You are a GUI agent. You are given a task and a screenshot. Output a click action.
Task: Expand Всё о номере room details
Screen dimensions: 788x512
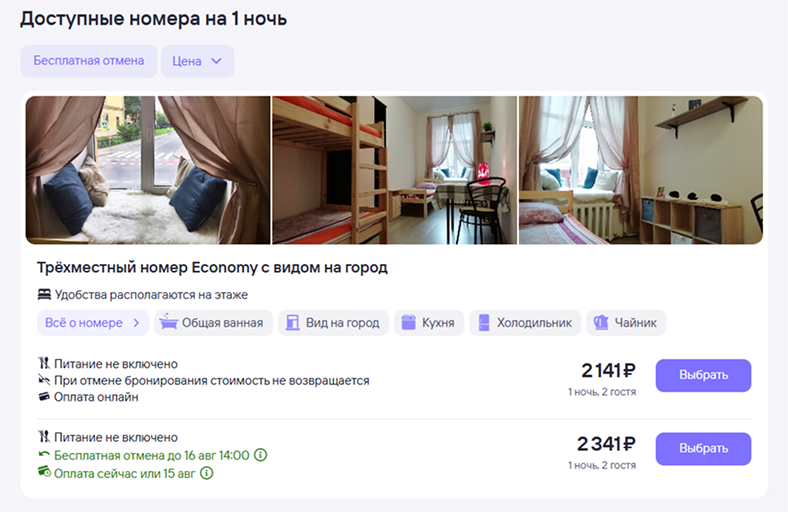tap(93, 323)
